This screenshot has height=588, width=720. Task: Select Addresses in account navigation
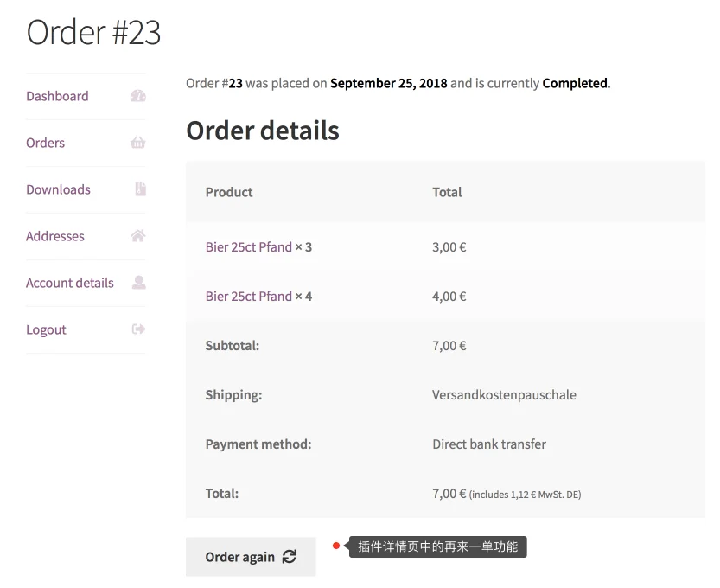pos(55,236)
